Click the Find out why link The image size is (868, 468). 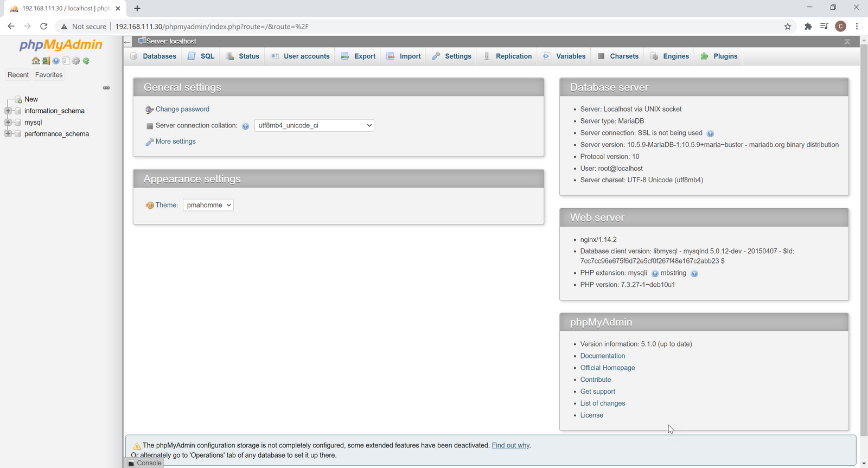point(510,446)
